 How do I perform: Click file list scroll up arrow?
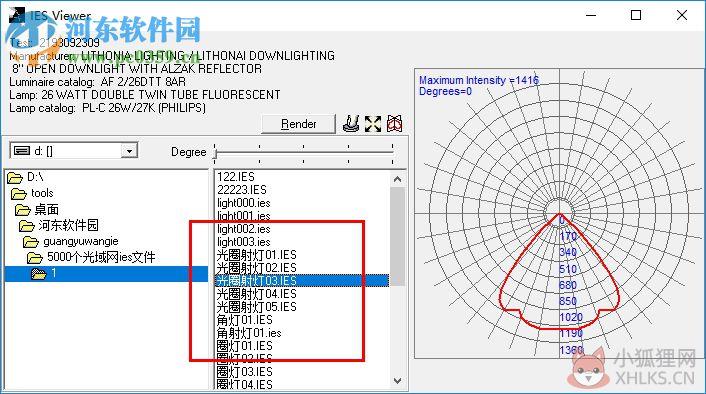click(397, 179)
